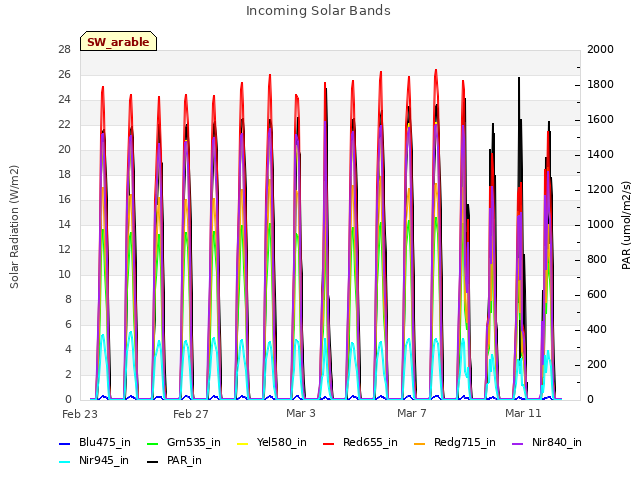
Task: Click the Nir840_in legend entry
Action: 547,442
